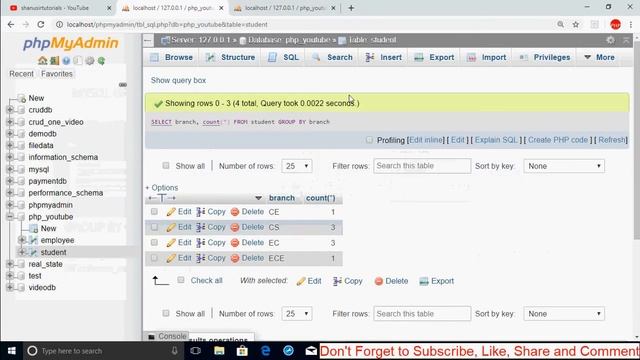Image resolution: width=640 pixels, height=360 pixels.
Task: Tick checkbox for CE row
Action: 154,211
